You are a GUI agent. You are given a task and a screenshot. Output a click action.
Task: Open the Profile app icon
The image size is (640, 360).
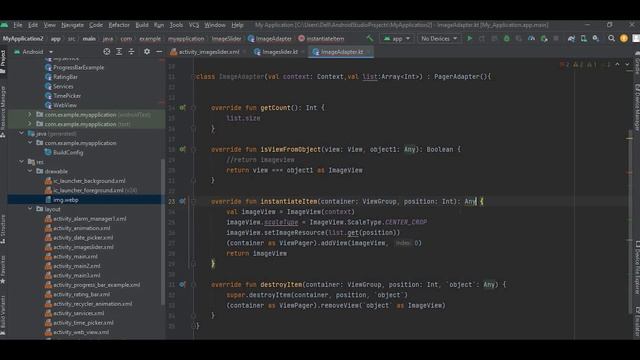coord(531,38)
